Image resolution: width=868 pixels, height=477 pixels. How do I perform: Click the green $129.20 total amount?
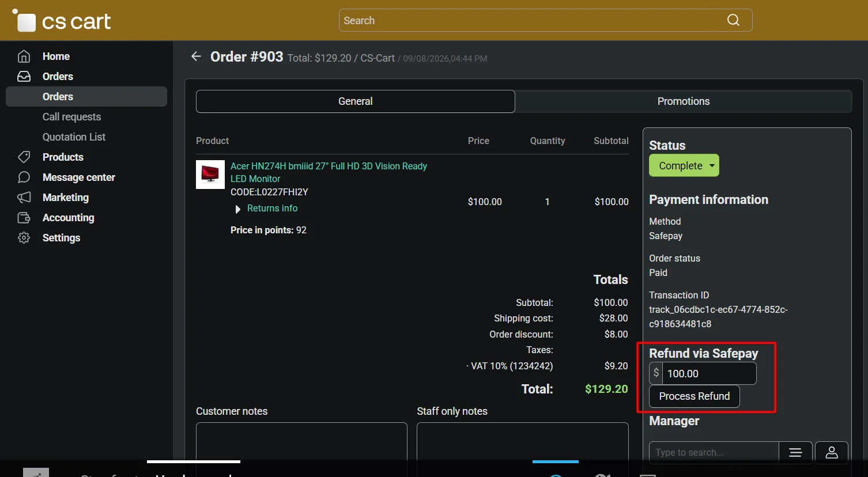point(606,389)
